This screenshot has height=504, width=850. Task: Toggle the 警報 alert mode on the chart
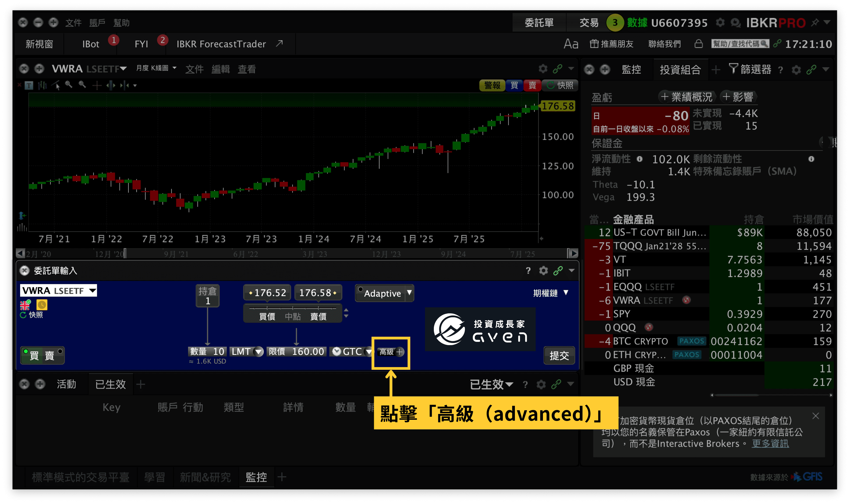(x=492, y=85)
